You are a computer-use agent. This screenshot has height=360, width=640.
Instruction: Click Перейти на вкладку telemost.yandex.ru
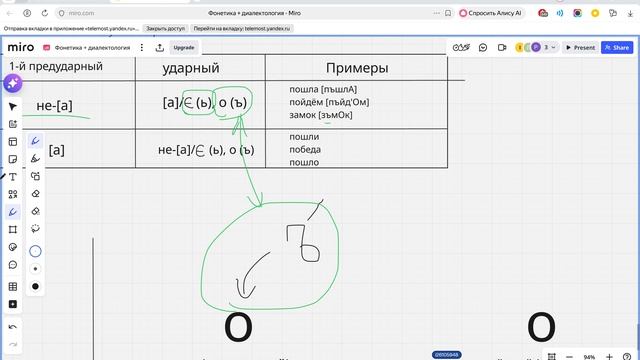[x=242, y=29]
